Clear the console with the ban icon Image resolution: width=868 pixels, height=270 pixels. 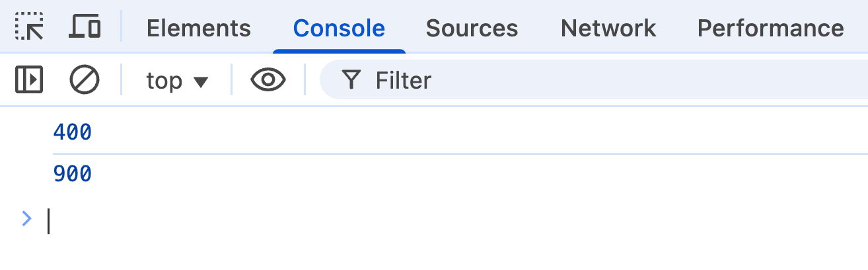tap(85, 80)
